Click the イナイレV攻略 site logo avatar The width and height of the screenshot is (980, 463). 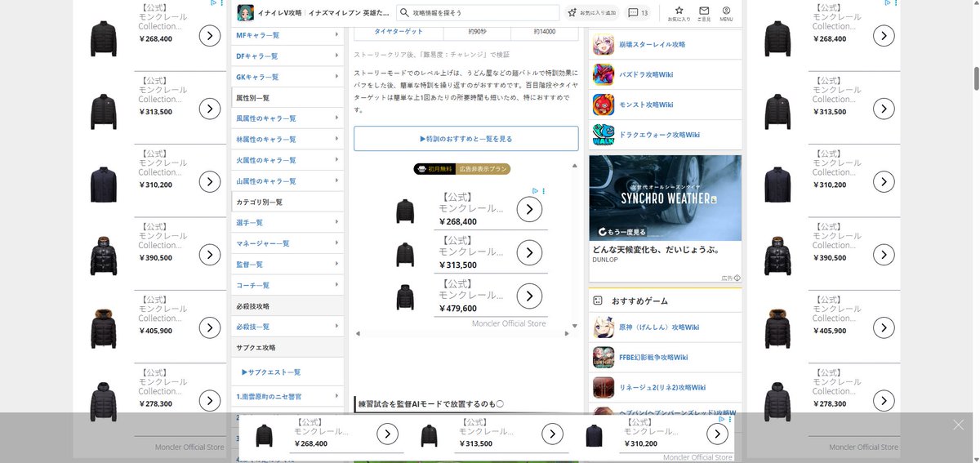point(243,13)
